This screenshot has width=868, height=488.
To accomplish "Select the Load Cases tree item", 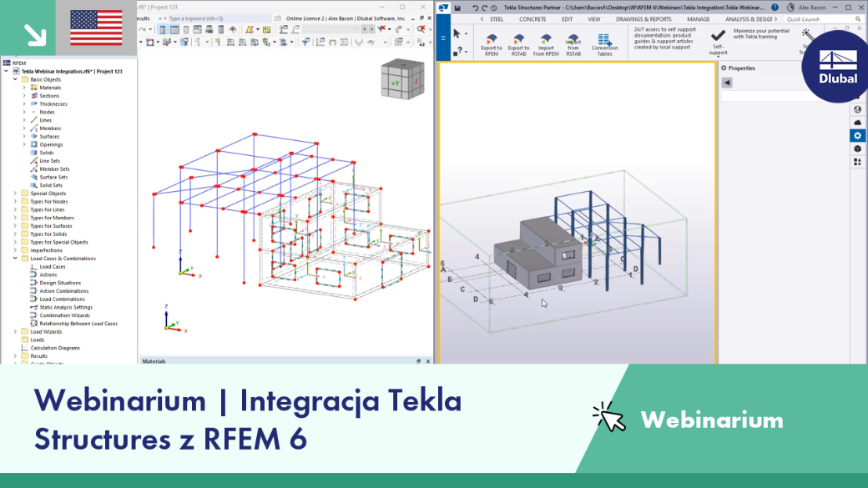I will 52,267.
